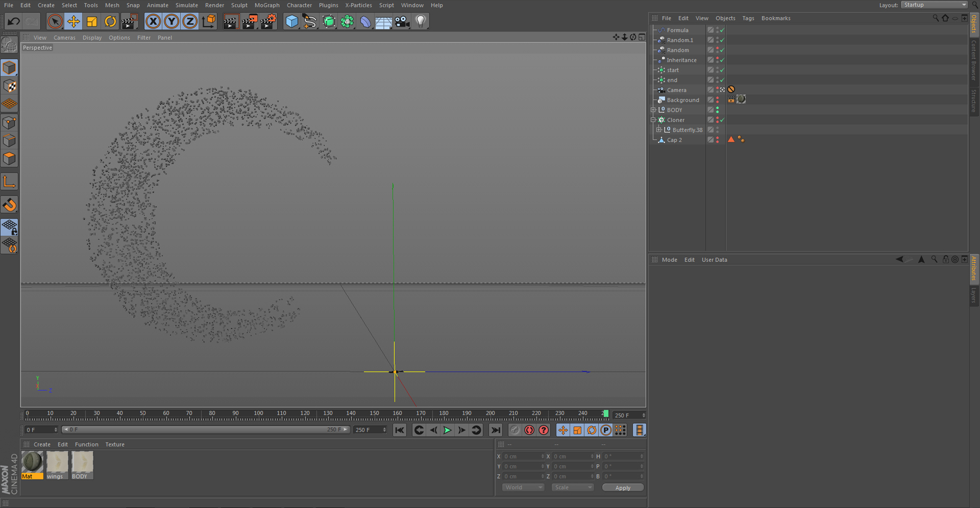Add a Cube primitive object
The height and width of the screenshot is (508, 980).
pos(291,21)
